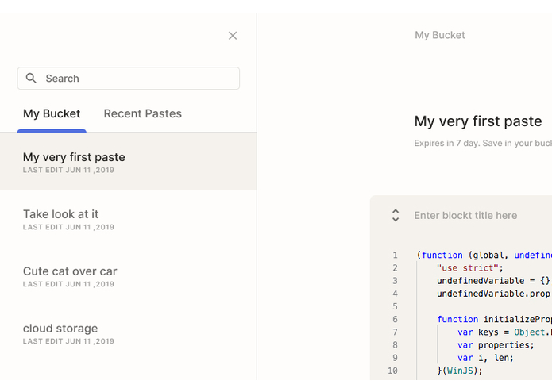
Task: Click "undefinedVariable = {}" on line 3
Action: (493, 281)
